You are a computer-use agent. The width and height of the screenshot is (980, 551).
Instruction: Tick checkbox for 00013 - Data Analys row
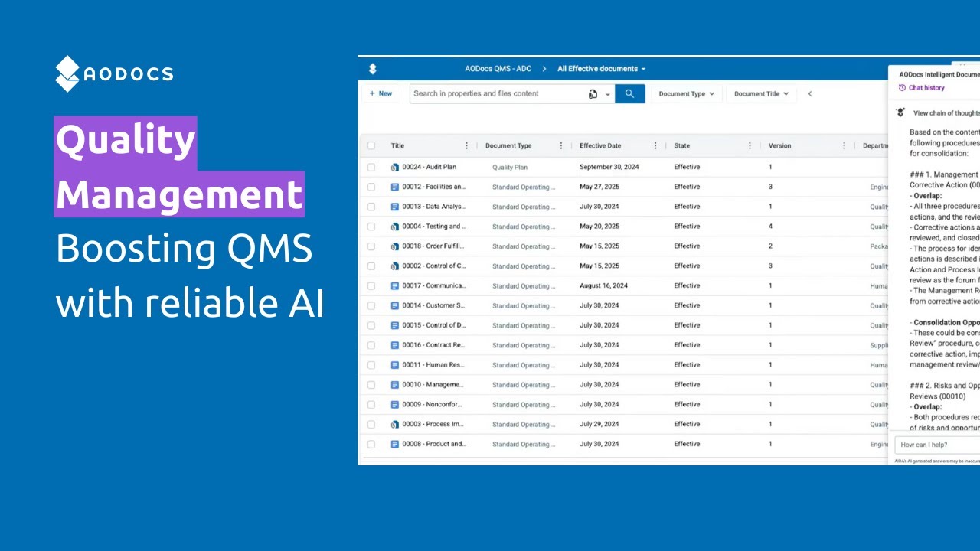[x=371, y=207]
